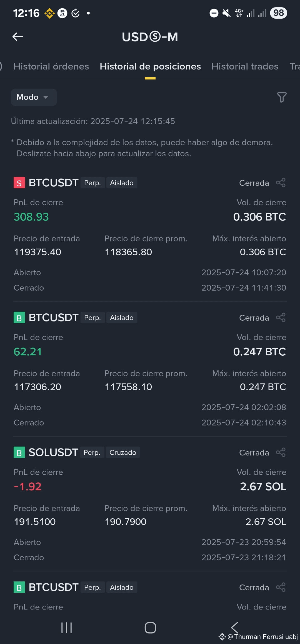Tap the red S badge beside BTCUSDT
The height and width of the screenshot is (644, 300).
coord(19,183)
